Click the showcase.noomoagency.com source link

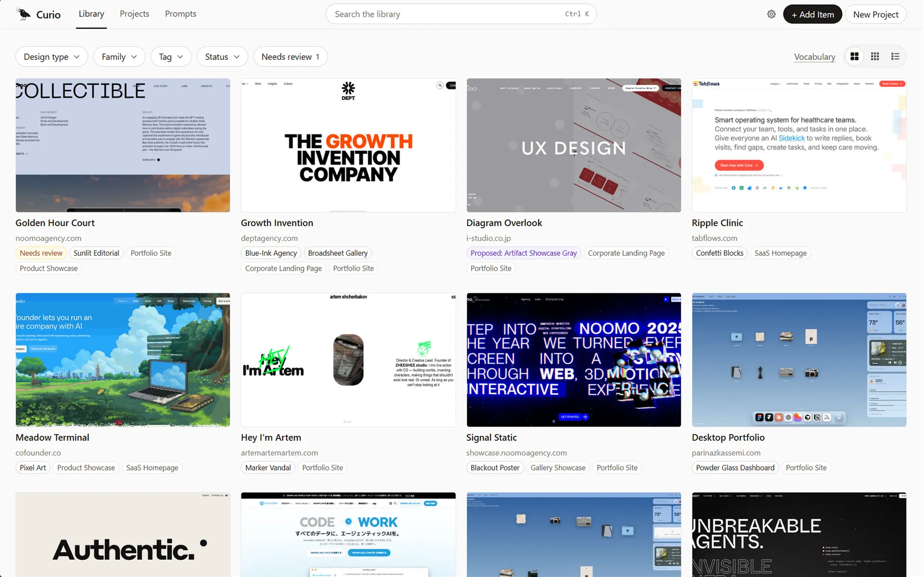516,453
